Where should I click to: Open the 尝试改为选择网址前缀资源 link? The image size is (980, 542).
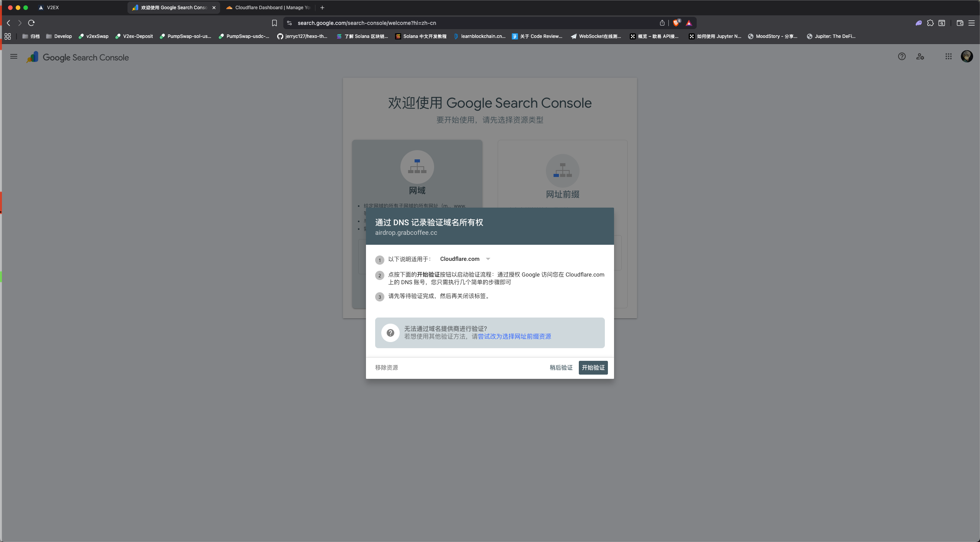pyautogui.click(x=514, y=336)
